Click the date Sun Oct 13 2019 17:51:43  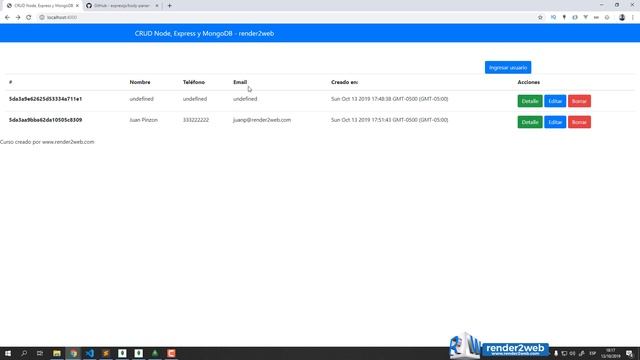389,120
